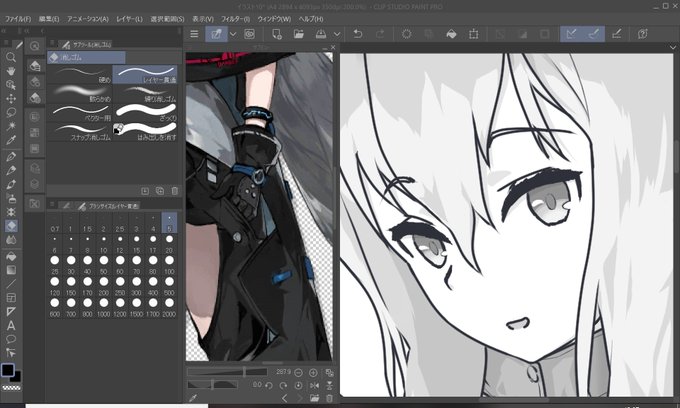Open the 編集(E) menu

pyautogui.click(x=49, y=19)
